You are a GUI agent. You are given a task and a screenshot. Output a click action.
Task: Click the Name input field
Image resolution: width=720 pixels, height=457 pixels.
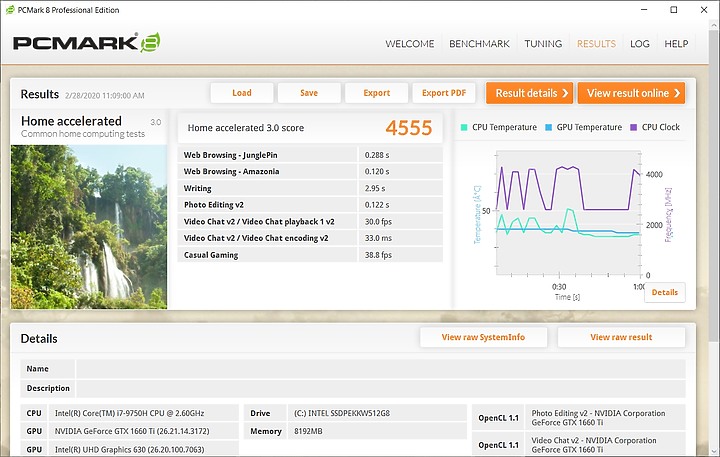point(381,369)
